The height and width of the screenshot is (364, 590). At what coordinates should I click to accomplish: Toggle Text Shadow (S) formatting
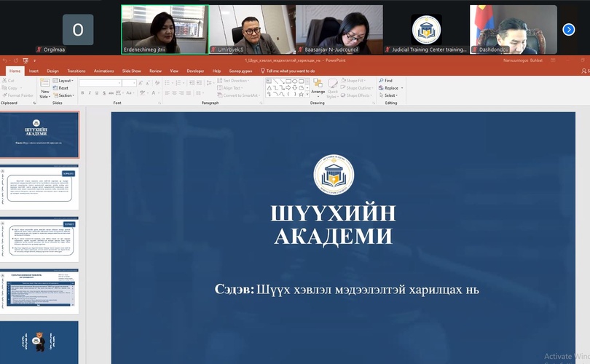pyautogui.click(x=104, y=93)
